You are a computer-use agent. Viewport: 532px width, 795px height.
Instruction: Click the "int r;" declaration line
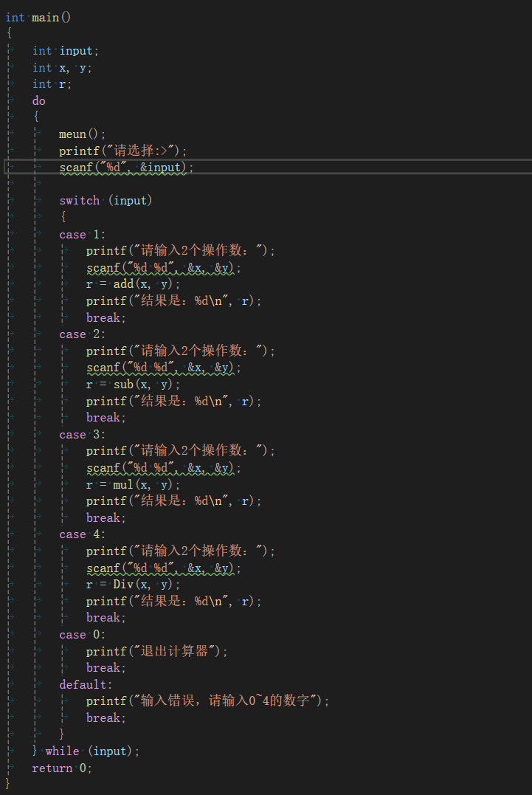click(52, 84)
